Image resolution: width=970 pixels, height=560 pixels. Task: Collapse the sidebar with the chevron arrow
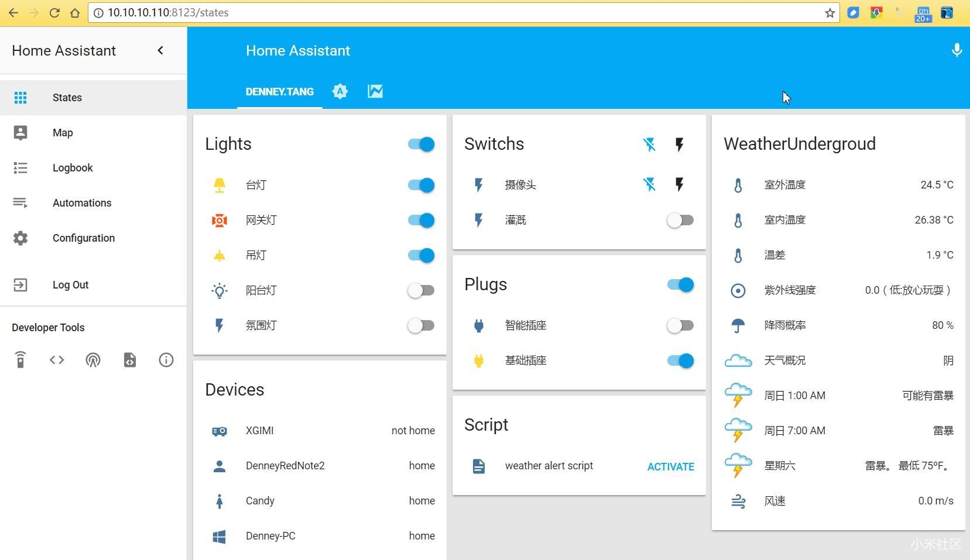(160, 50)
